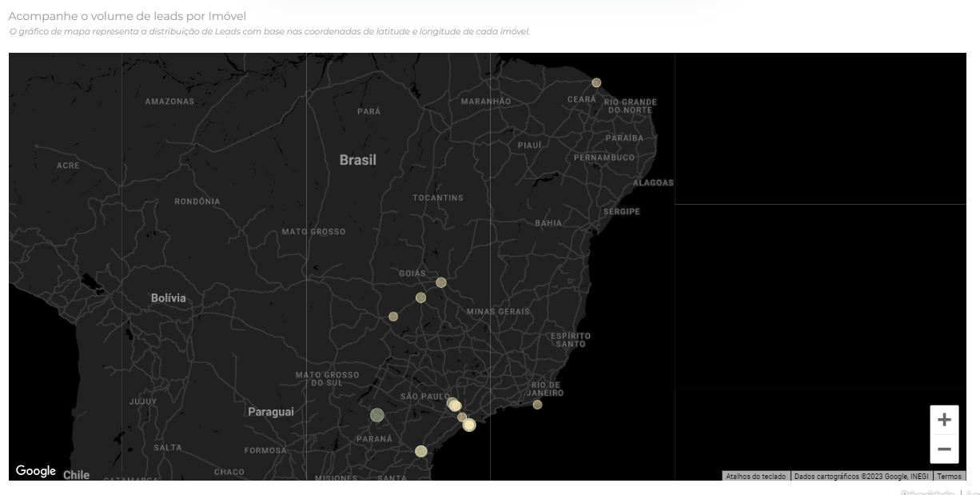This screenshot has height=495, width=980.
Task: Click the PARÁ state label
Action: point(369,111)
